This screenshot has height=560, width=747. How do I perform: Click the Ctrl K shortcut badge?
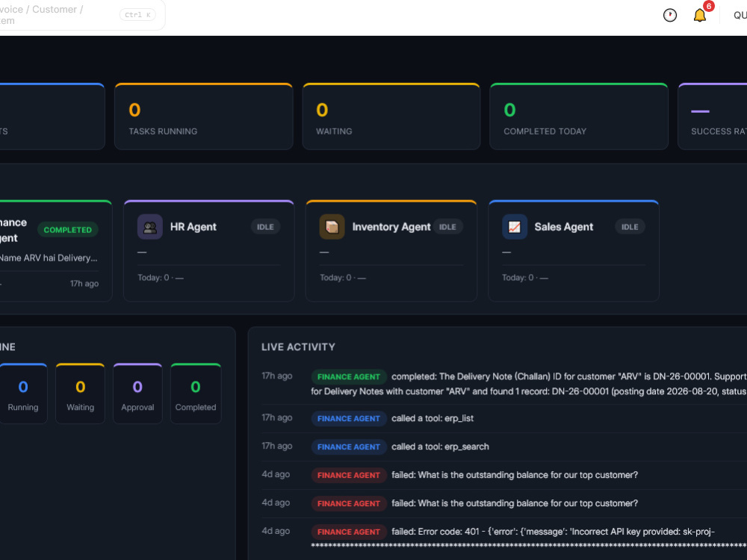coord(137,15)
